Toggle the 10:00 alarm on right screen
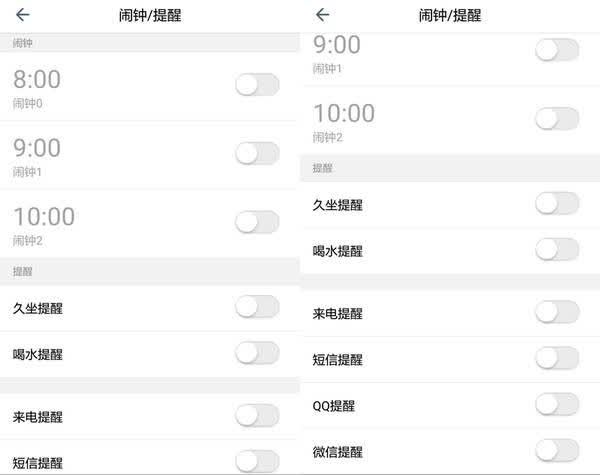600x475 pixels. click(x=557, y=119)
